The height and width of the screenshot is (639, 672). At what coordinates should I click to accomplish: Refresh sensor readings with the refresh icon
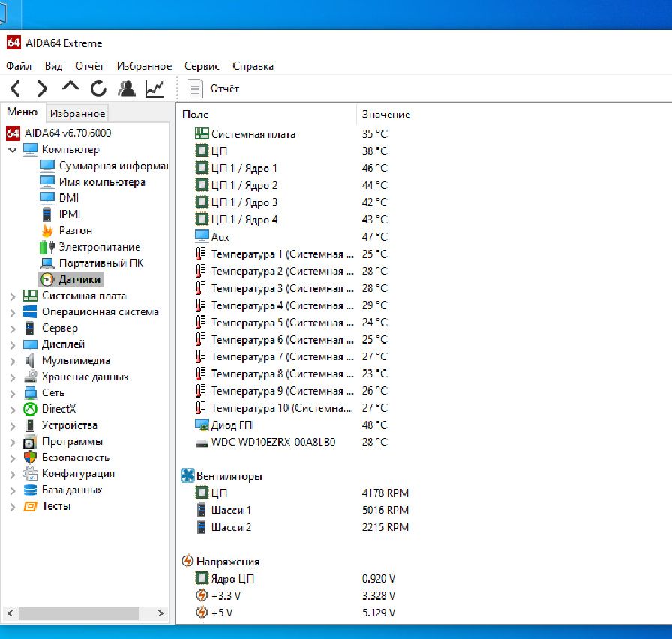[98, 88]
